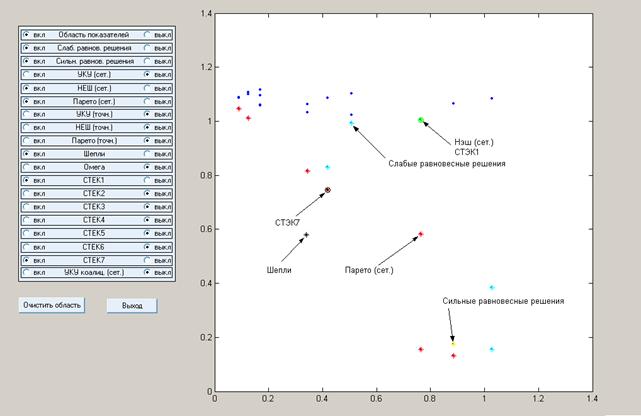Set 'Шепли' row to выкл

pyautogui.click(x=148, y=154)
